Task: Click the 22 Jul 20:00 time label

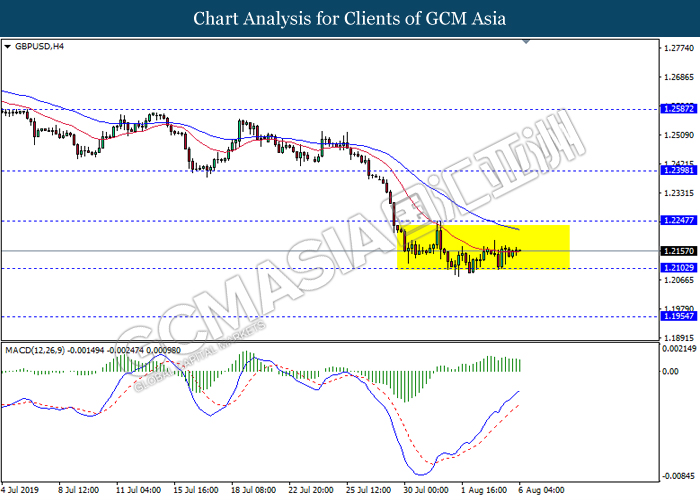Action: [311, 490]
